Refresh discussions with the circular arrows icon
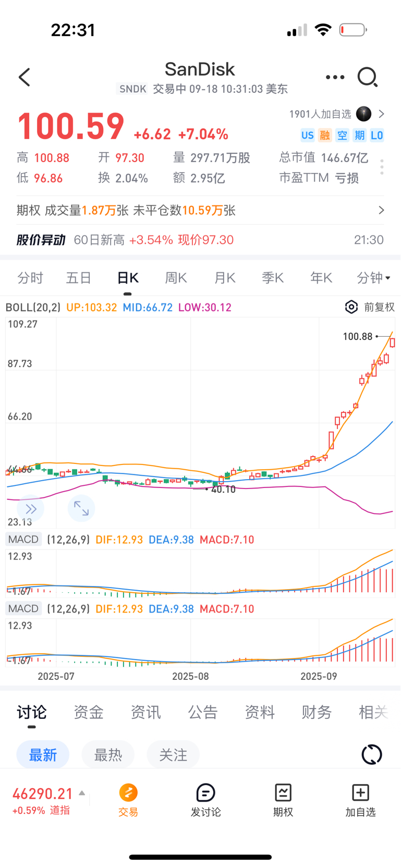 (x=372, y=755)
